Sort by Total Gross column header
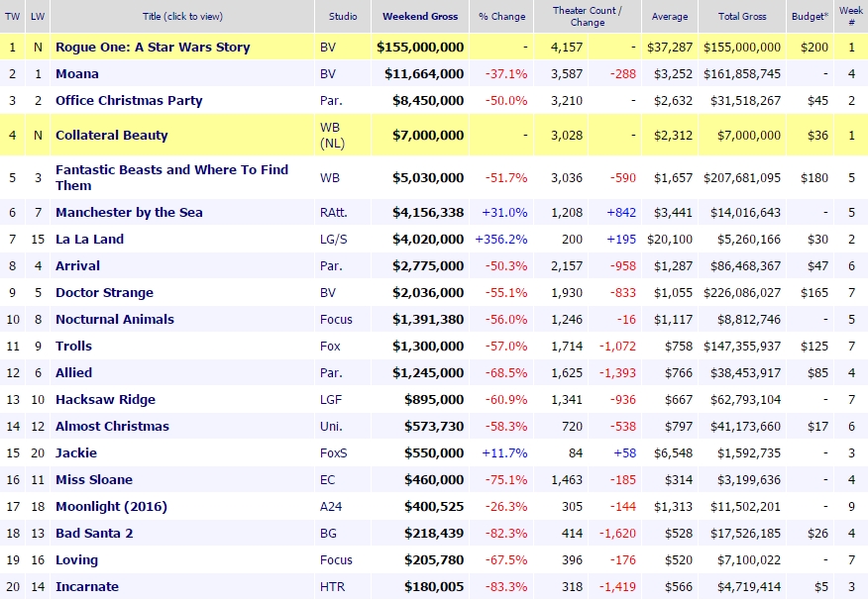The width and height of the screenshot is (868, 600). [x=742, y=17]
